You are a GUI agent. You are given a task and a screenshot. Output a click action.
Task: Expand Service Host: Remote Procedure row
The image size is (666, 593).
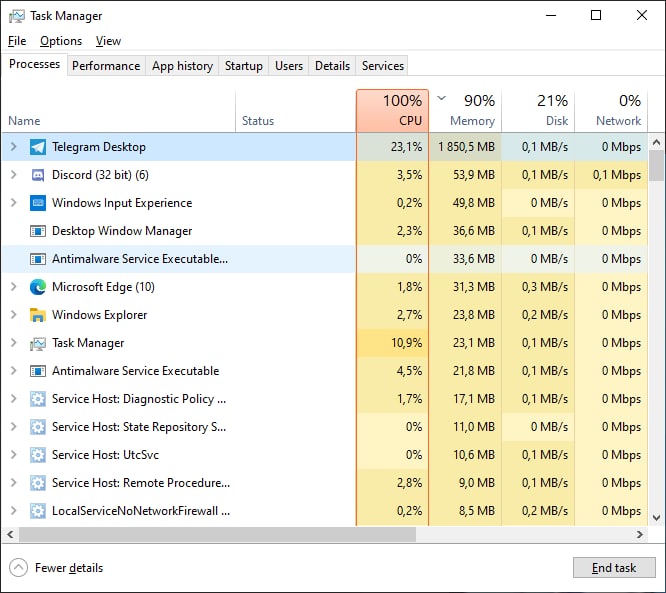[x=14, y=483]
